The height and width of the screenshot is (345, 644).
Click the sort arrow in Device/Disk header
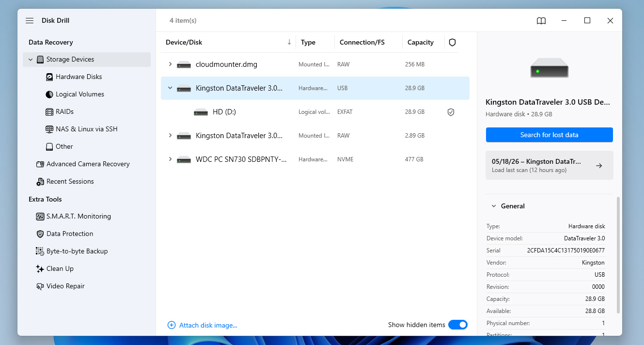click(289, 42)
